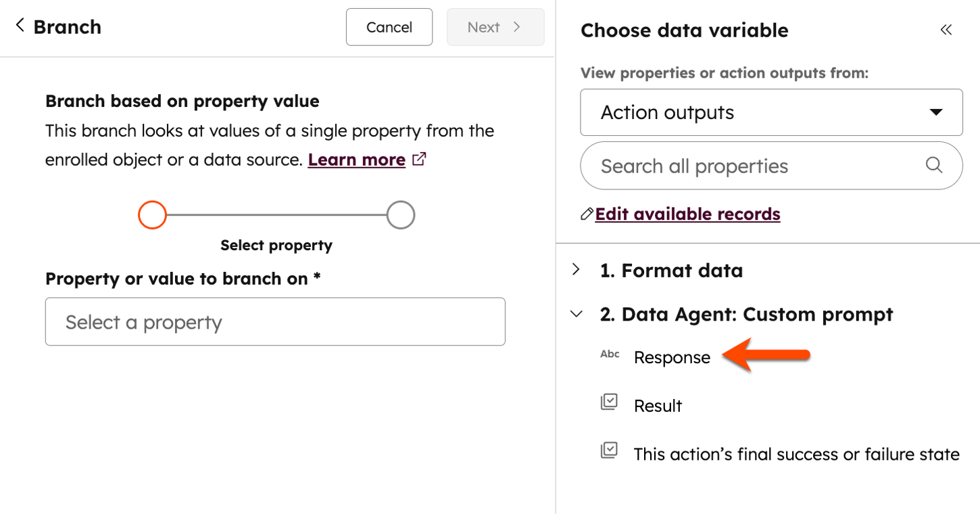The width and height of the screenshot is (980, 514).
Task: Click the external link icon after Learn more
Action: [x=419, y=159]
